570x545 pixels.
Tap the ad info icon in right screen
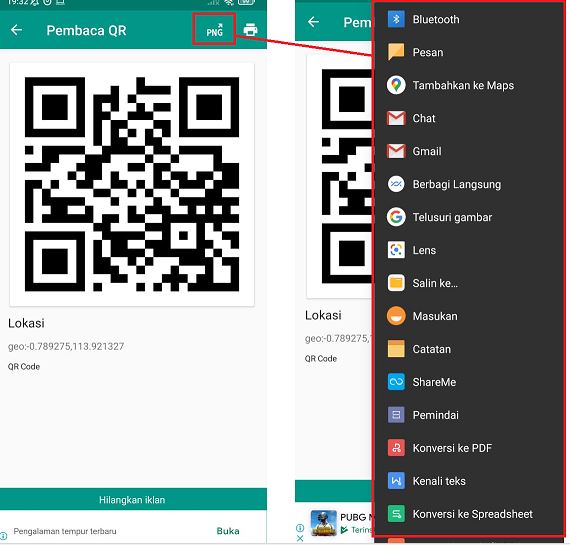coord(300,528)
